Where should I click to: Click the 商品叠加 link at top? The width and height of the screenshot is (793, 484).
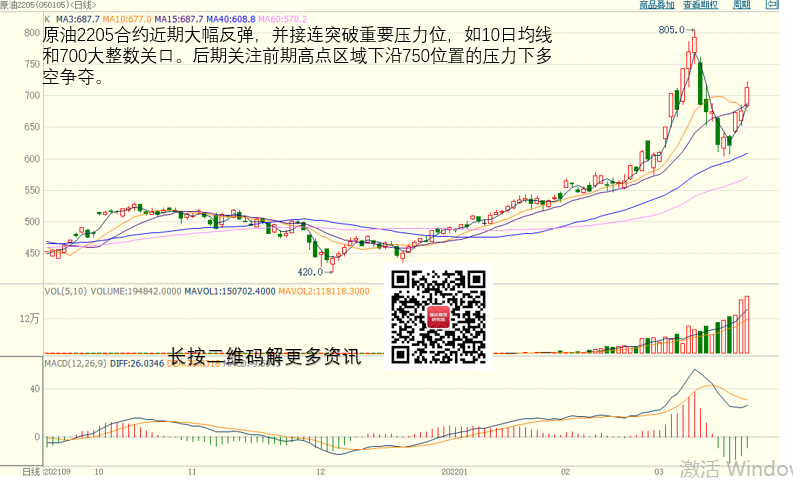tap(656, 5)
